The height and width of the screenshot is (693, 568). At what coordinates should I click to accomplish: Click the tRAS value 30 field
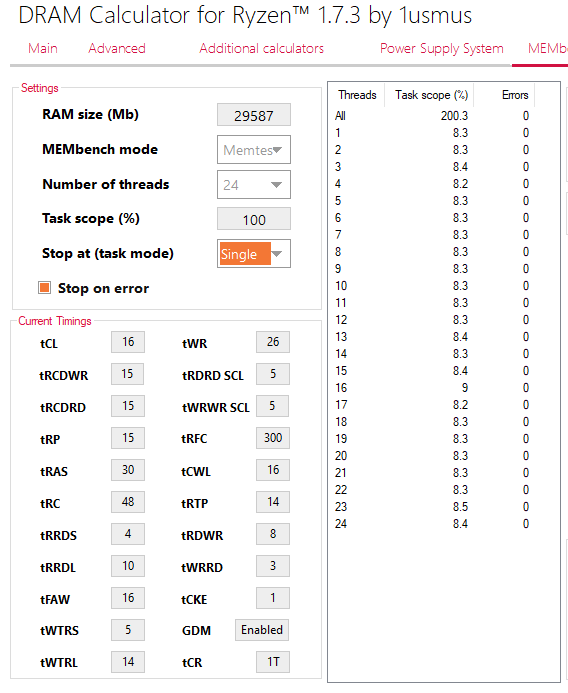tap(128, 470)
